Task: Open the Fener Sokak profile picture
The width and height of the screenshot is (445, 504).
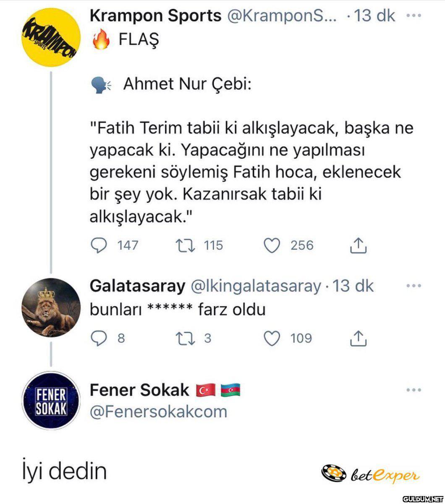Action: [x=50, y=401]
